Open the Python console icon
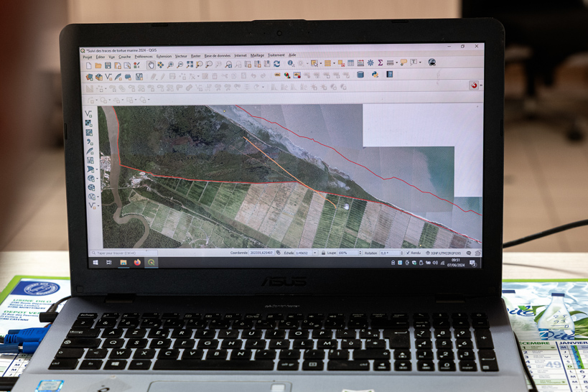The height and width of the screenshot is (392, 588). click(375, 75)
